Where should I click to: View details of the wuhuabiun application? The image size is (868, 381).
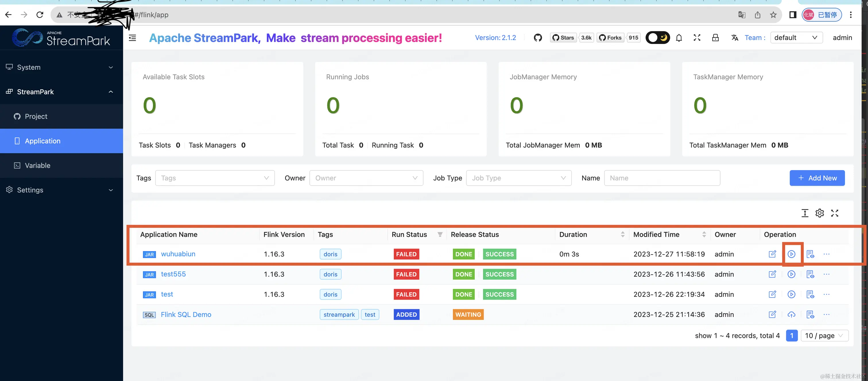click(810, 254)
